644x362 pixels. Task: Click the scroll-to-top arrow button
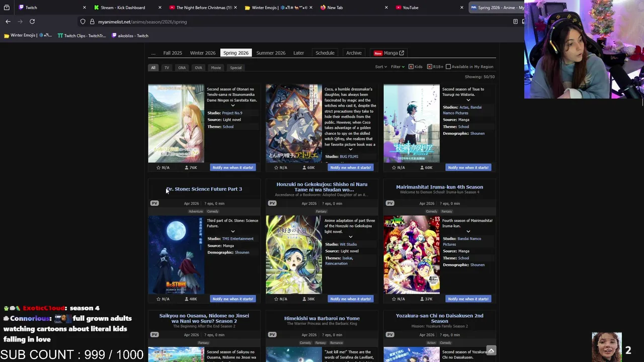click(491, 350)
